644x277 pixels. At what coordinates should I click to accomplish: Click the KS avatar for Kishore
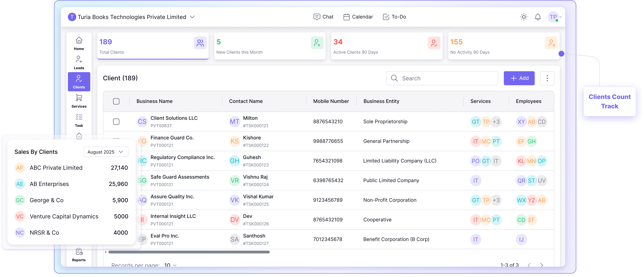pyautogui.click(x=235, y=141)
